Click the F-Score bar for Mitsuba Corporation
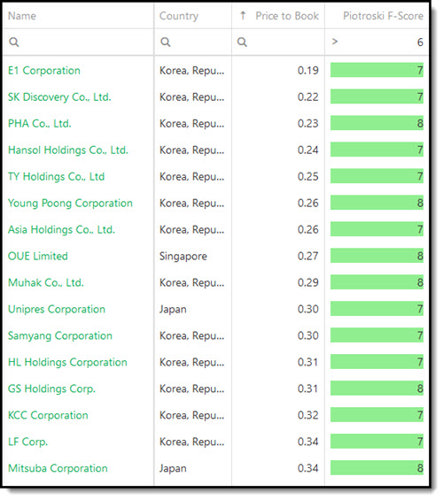The width and height of the screenshot is (442, 500). (x=377, y=468)
